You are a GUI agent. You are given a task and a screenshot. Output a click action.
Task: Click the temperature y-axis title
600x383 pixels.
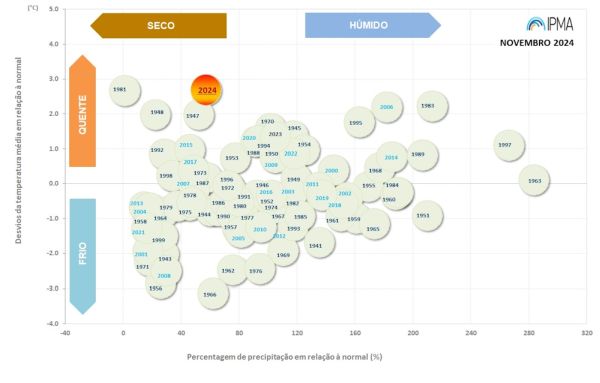(18, 150)
